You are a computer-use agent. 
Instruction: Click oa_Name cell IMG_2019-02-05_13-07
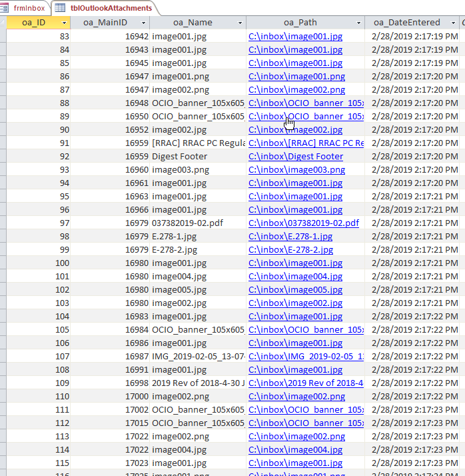[x=198, y=357]
